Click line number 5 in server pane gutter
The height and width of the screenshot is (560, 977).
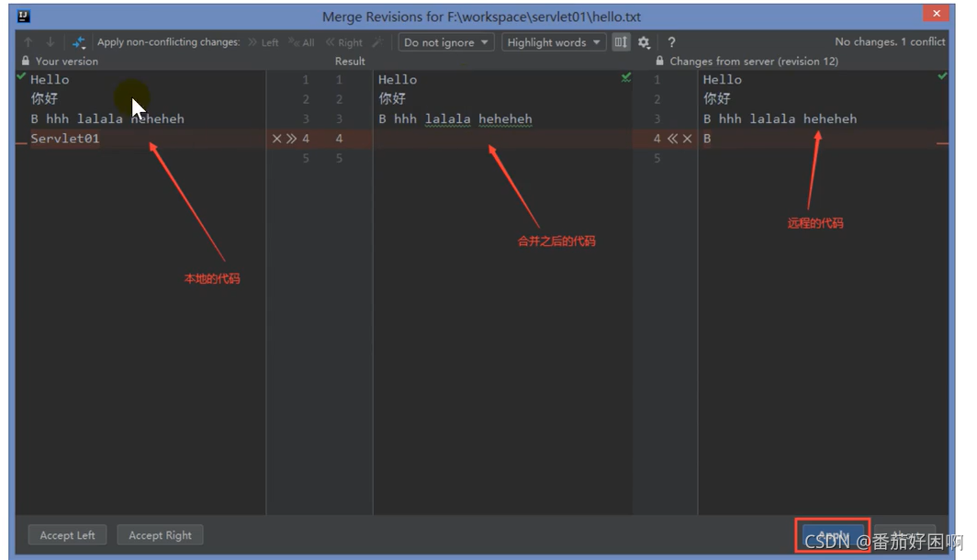click(x=657, y=158)
